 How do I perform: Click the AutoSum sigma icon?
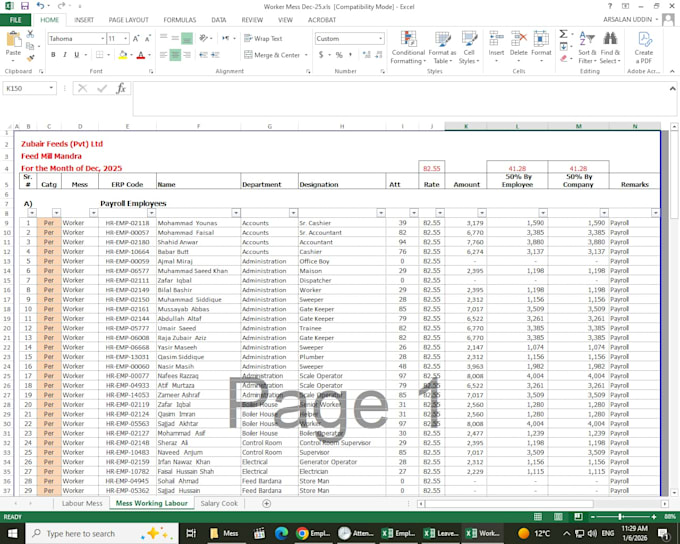coord(563,34)
